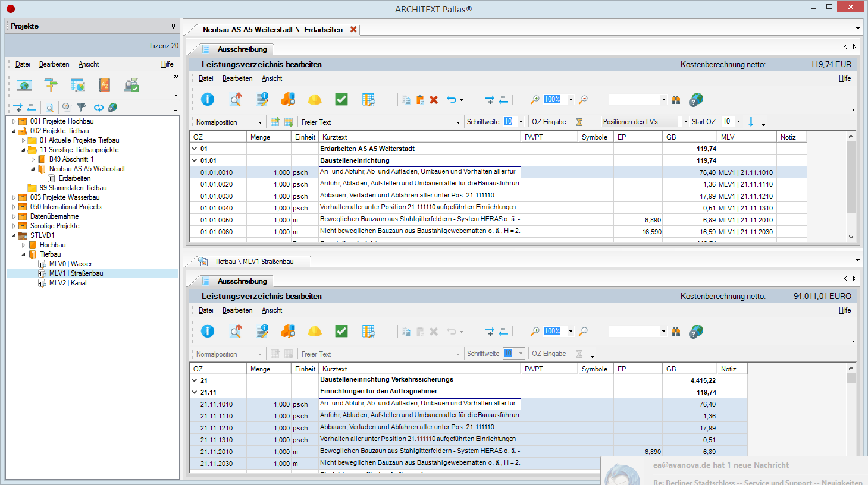Image resolution: width=868 pixels, height=485 pixels.
Task: Delete with the red X in Erdarbeiten toolbar
Action: 434,100
